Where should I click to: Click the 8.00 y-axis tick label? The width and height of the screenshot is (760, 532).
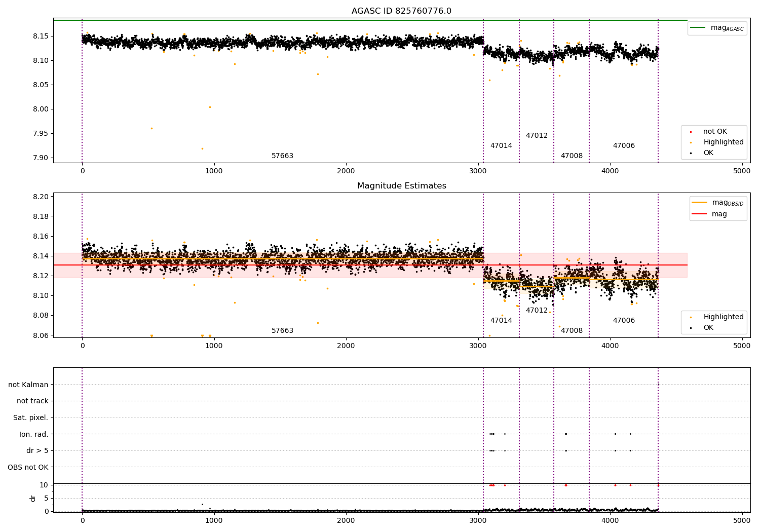tap(41, 109)
